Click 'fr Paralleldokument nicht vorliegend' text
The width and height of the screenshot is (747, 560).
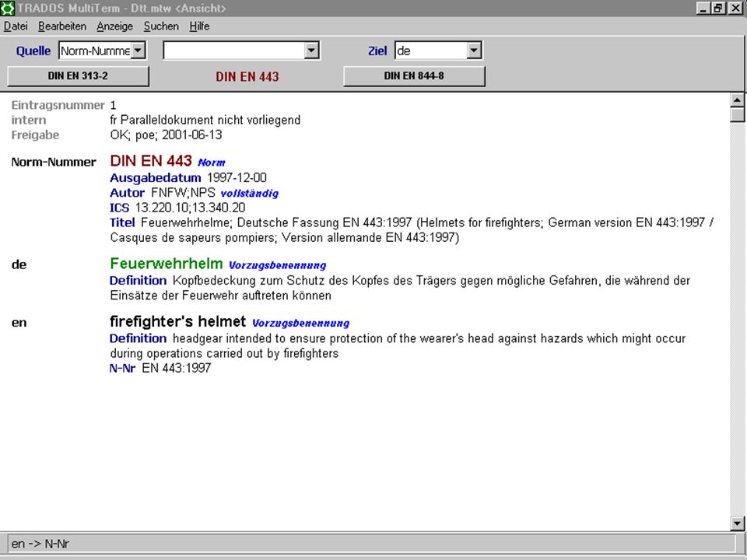pos(205,120)
